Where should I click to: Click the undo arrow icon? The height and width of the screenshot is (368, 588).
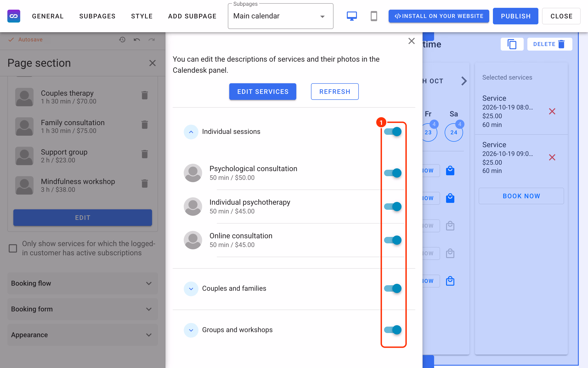click(x=137, y=39)
